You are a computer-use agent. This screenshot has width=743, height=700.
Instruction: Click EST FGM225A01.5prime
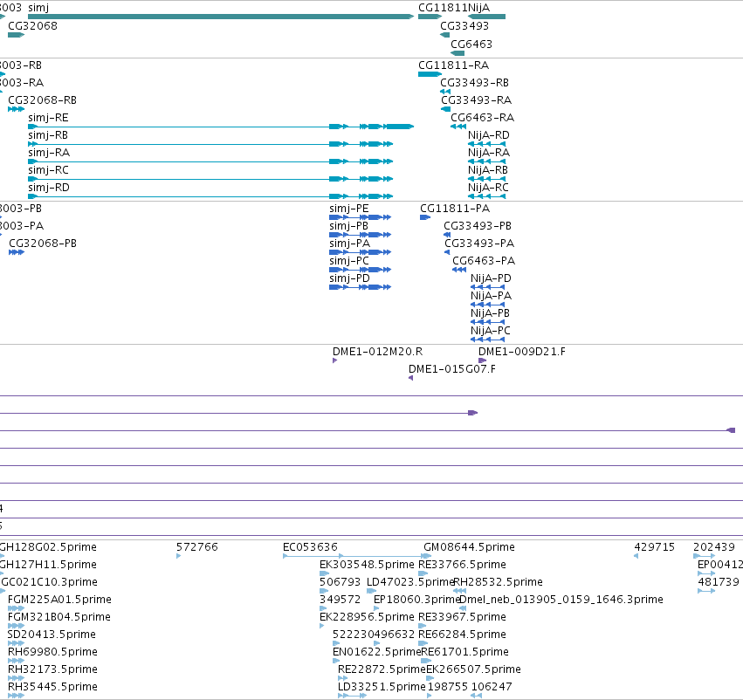(x=16, y=608)
